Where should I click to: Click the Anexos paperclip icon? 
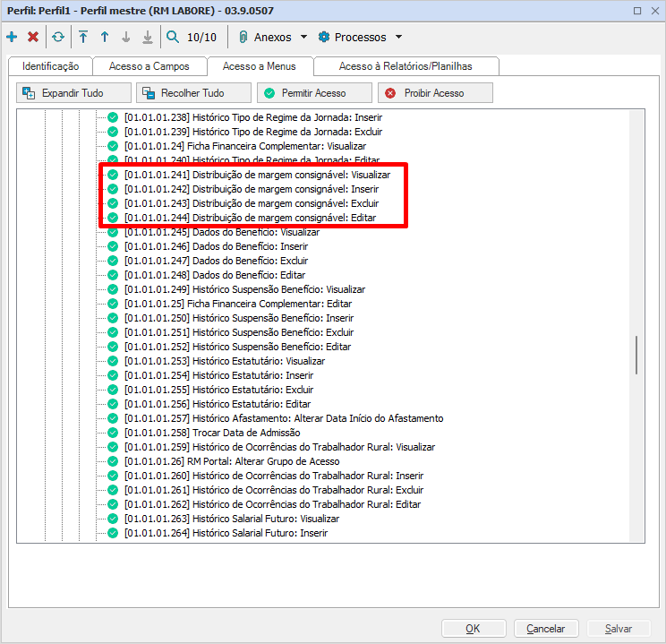click(x=243, y=37)
